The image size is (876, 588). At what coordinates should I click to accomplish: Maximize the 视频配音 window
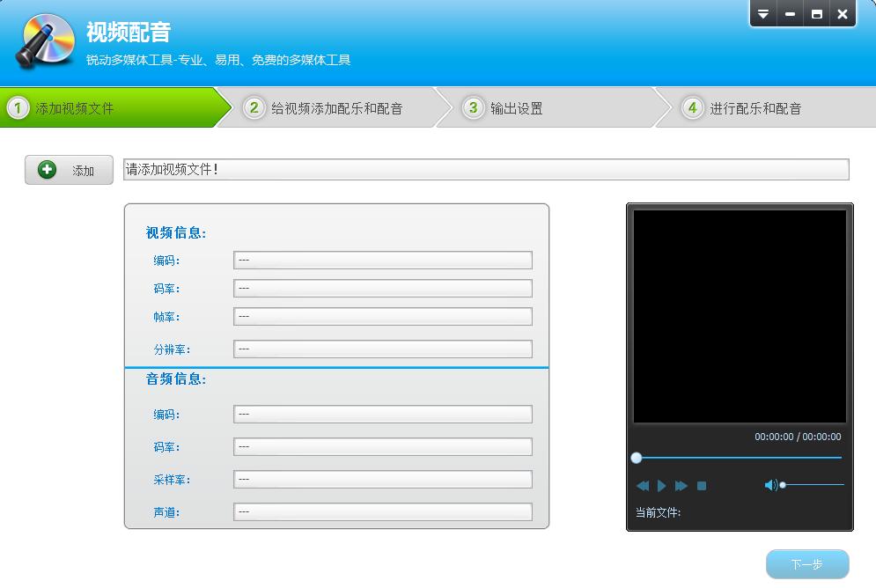point(817,13)
